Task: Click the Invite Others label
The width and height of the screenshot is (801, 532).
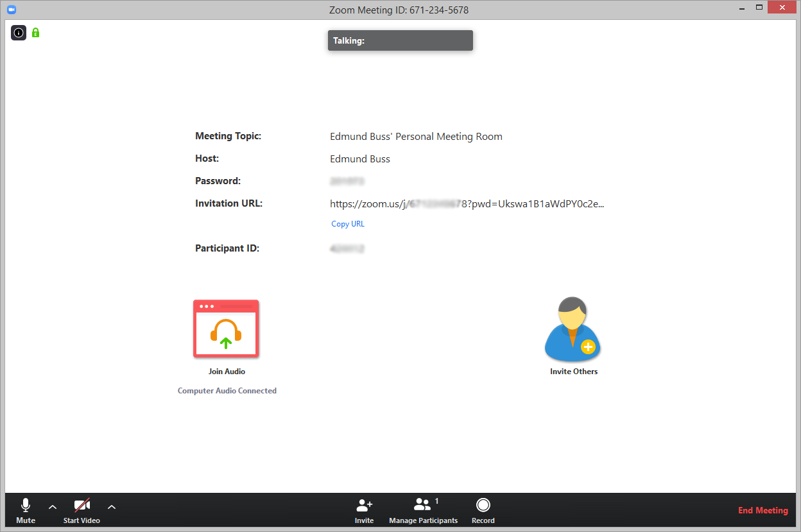Action: click(x=574, y=372)
